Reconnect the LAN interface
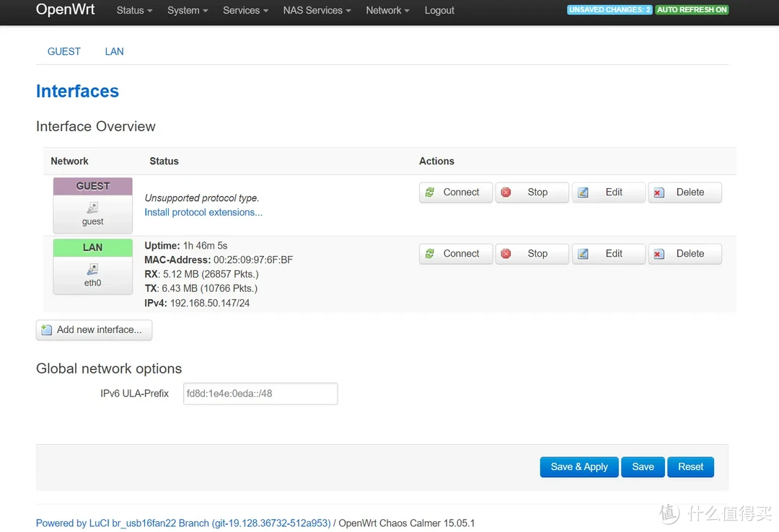The image size is (779, 532). pos(455,254)
